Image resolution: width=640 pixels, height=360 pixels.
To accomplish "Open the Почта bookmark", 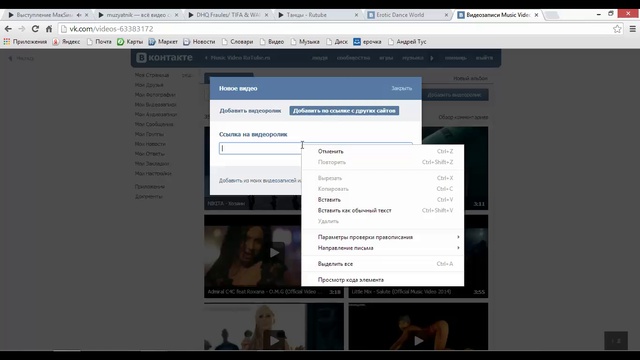I will 99,42.
